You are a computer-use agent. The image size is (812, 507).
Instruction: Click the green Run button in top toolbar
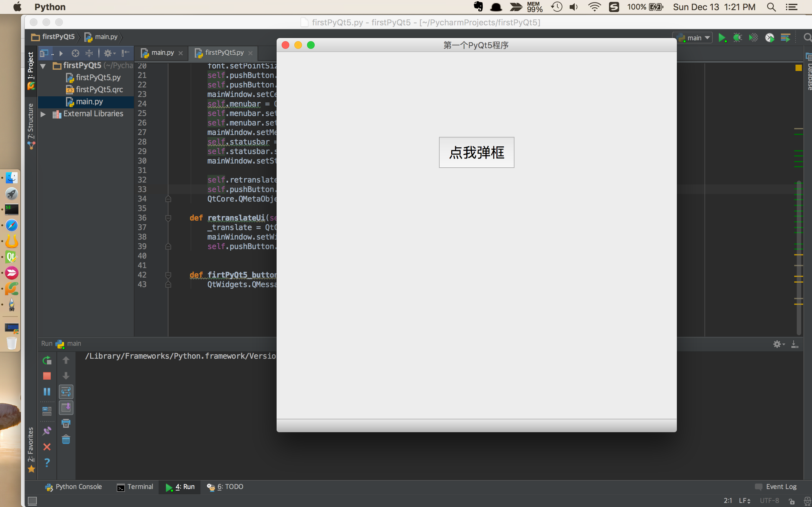click(x=722, y=38)
